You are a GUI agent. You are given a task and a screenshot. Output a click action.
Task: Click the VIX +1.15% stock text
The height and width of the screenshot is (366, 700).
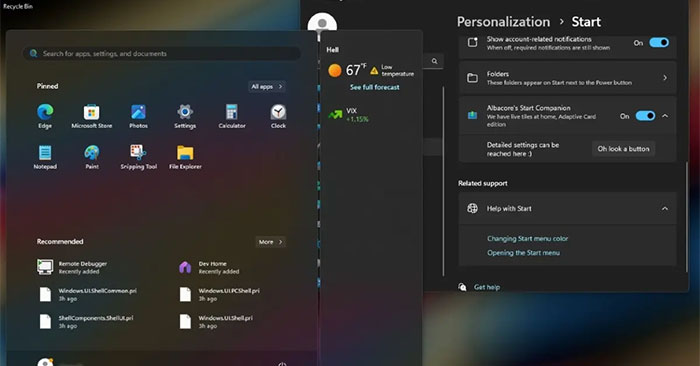(357, 115)
